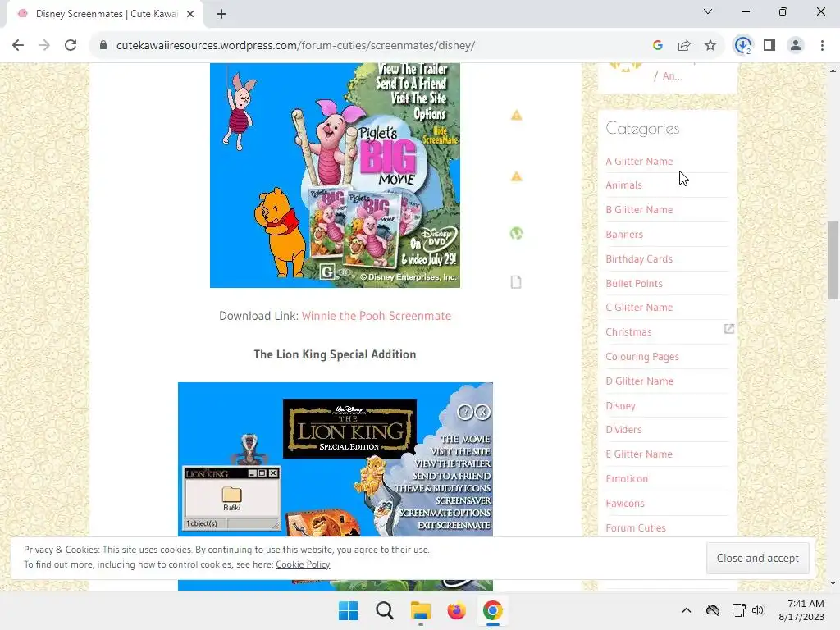Click the Lion King Special Edition image

336,459
